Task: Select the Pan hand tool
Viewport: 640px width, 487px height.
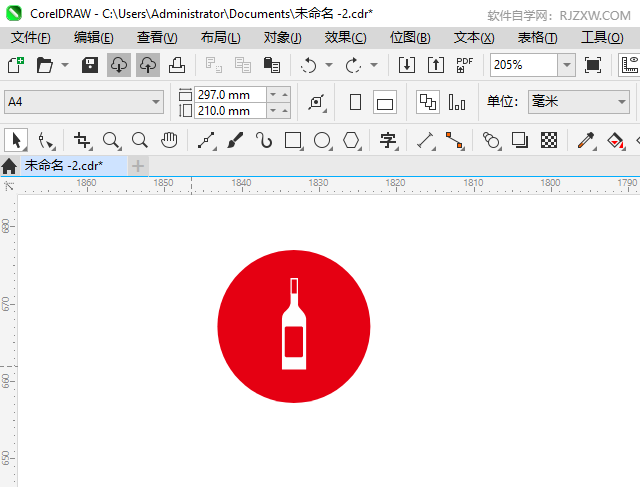Action: coord(170,140)
